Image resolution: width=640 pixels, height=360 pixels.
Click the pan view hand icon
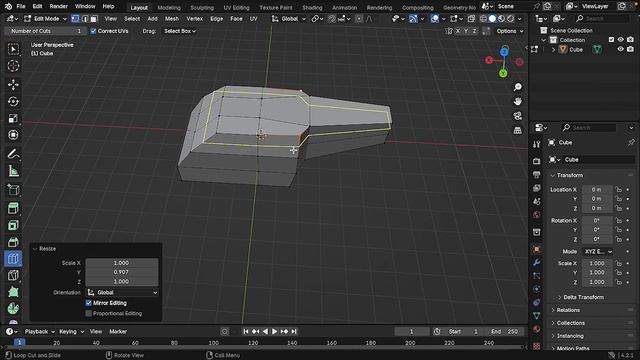click(518, 101)
